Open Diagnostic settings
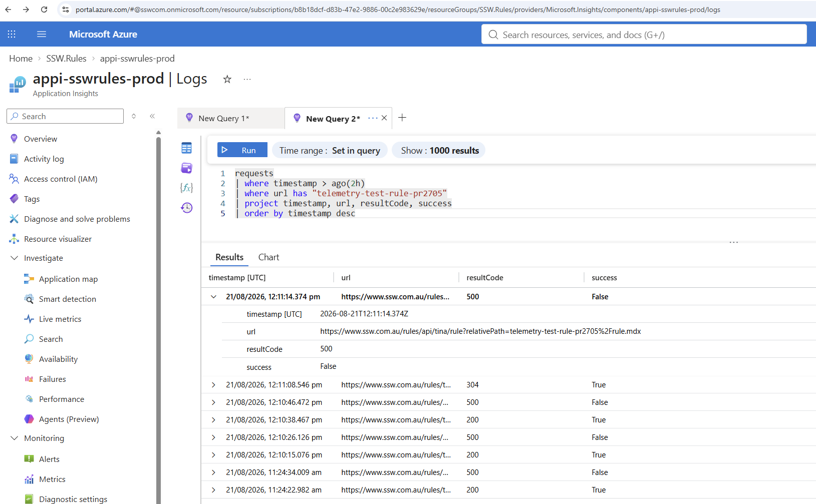Image resolution: width=816 pixels, height=504 pixels. pyautogui.click(x=73, y=499)
